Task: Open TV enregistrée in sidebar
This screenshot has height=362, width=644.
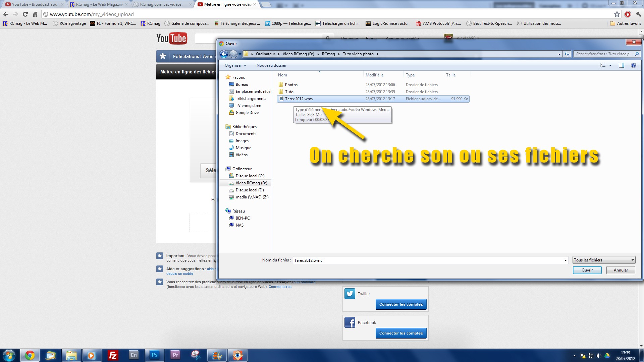Action: point(248,106)
